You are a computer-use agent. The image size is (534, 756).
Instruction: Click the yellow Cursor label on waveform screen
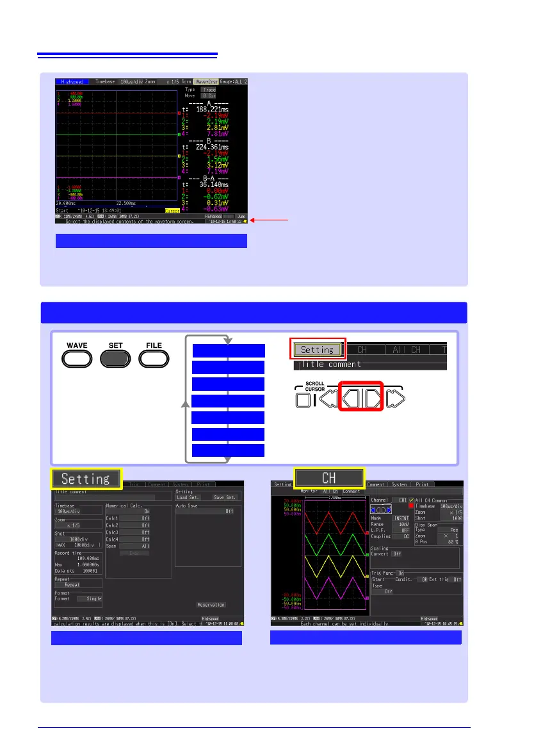172,211
